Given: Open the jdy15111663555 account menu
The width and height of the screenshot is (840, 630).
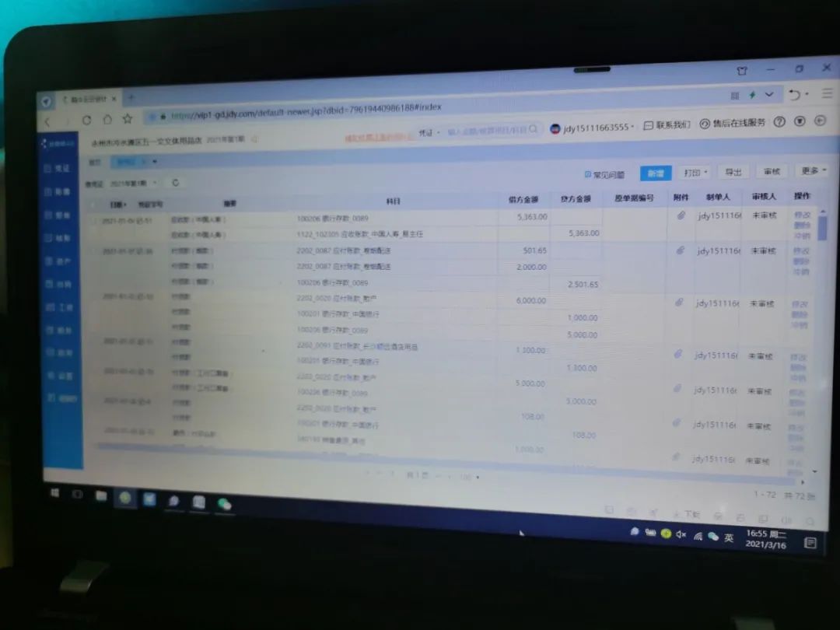Looking at the screenshot, I should coord(592,128).
